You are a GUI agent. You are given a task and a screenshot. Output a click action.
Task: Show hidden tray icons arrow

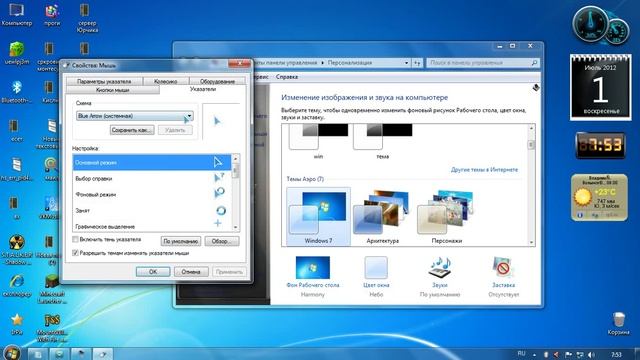click(534, 354)
